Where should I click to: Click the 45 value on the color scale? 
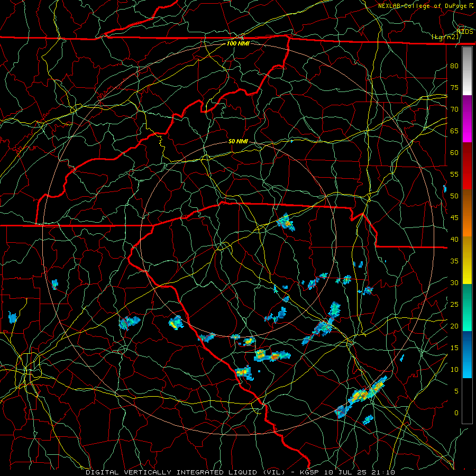tap(454, 218)
